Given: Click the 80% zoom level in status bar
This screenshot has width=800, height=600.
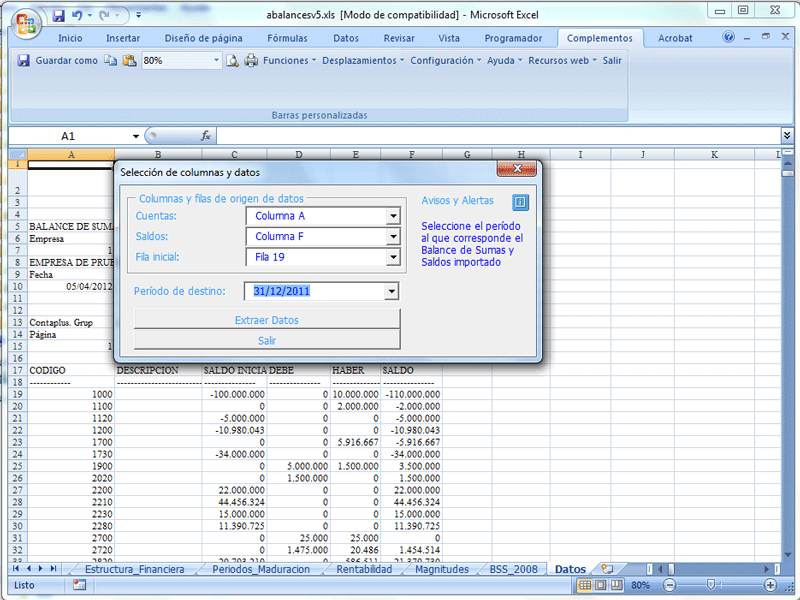Looking at the screenshot, I should pyautogui.click(x=640, y=585).
